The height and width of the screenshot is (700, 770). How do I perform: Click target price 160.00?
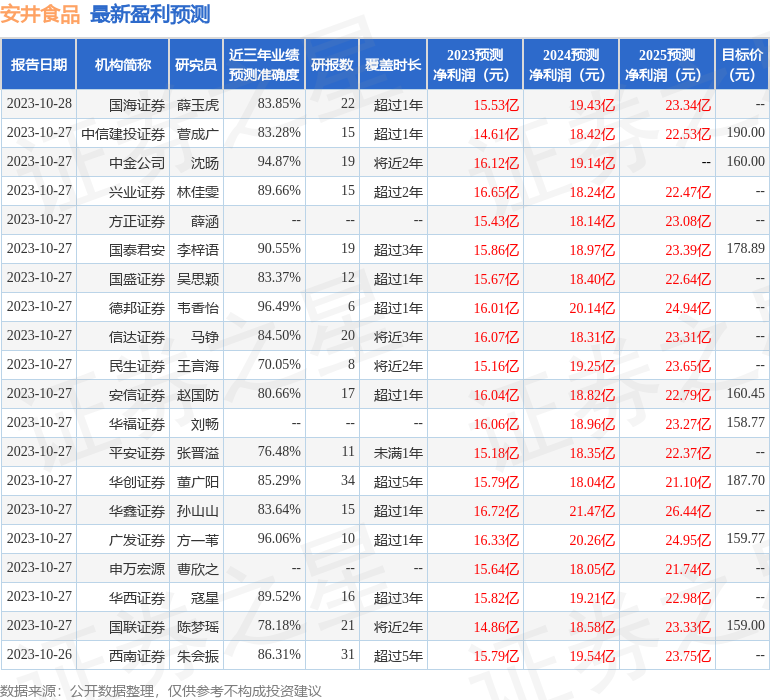(x=745, y=162)
